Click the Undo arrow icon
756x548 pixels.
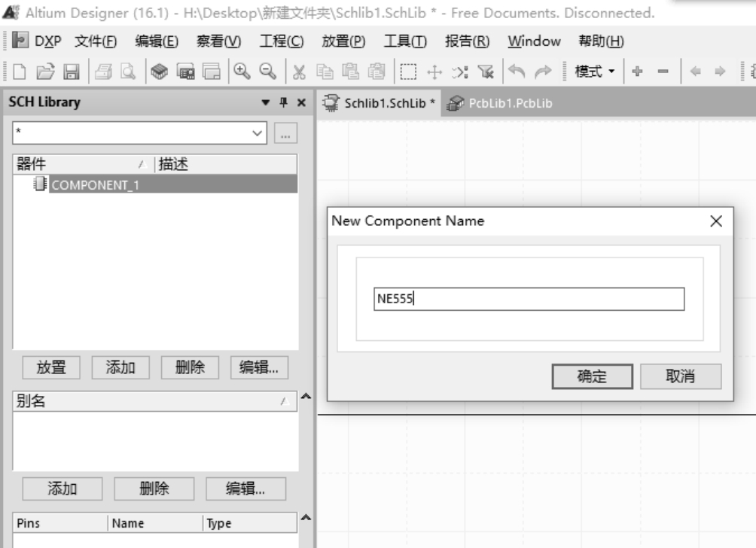click(x=517, y=72)
